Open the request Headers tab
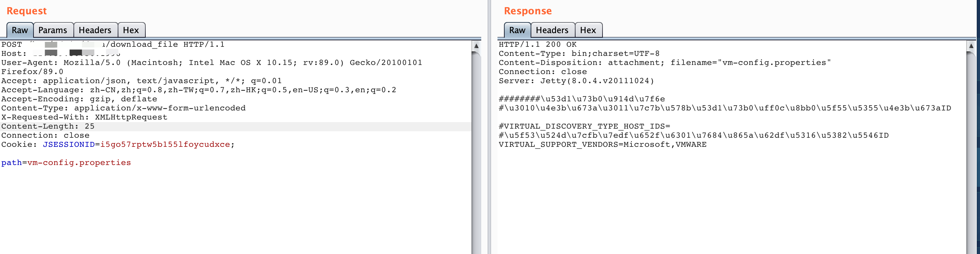The width and height of the screenshot is (980, 254). pyautogui.click(x=95, y=30)
